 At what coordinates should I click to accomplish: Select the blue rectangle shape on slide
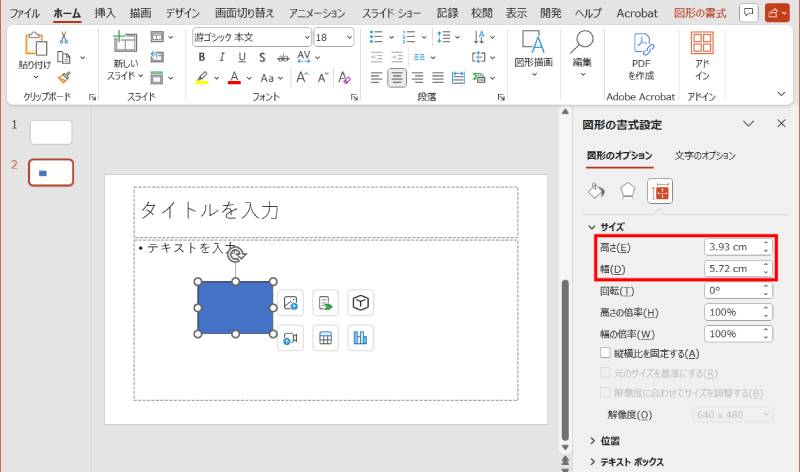click(x=235, y=308)
